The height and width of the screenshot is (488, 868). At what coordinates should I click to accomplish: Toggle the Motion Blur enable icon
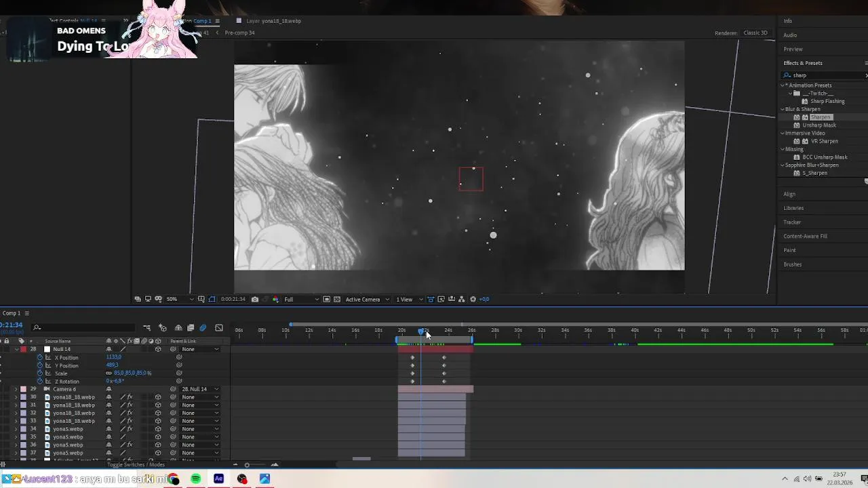pyautogui.click(x=203, y=328)
